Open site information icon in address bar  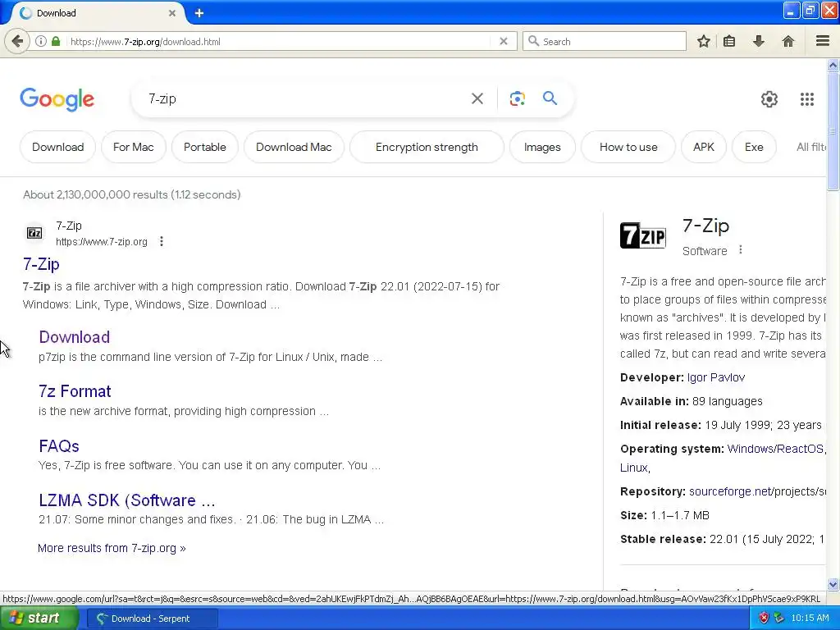pyautogui.click(x=41, y=41)
